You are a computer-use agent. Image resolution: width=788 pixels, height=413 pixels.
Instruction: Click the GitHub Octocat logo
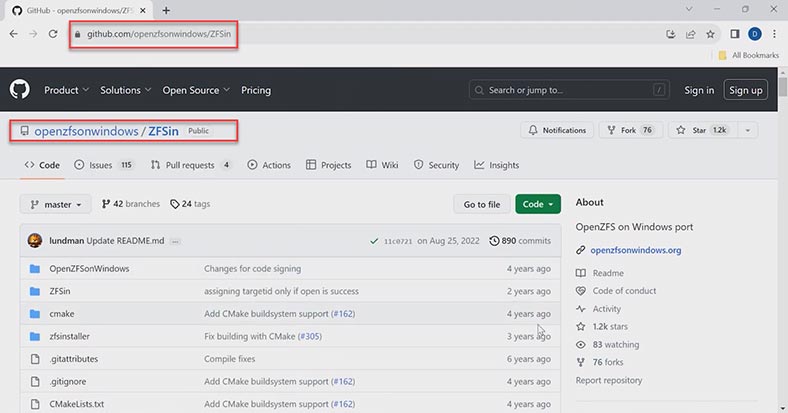[20, 90]
